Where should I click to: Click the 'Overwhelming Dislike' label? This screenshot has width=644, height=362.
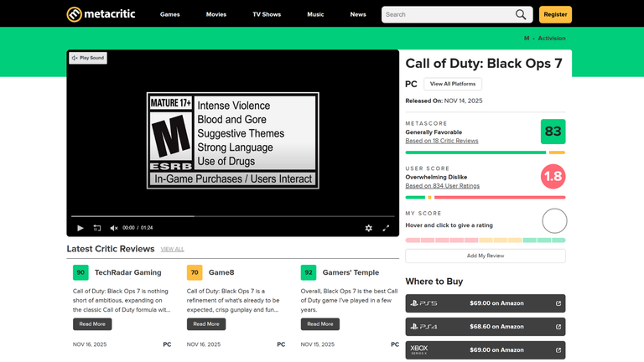(436, 178)
